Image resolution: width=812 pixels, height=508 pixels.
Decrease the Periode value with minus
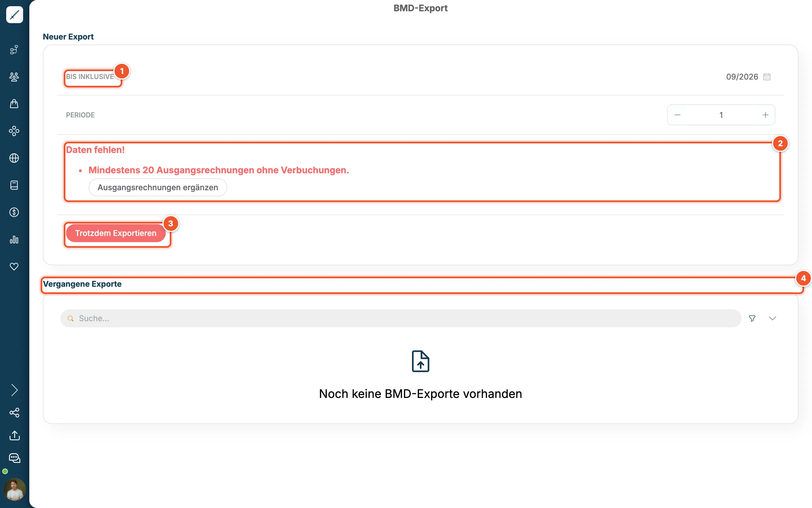(x=678, y=115)
